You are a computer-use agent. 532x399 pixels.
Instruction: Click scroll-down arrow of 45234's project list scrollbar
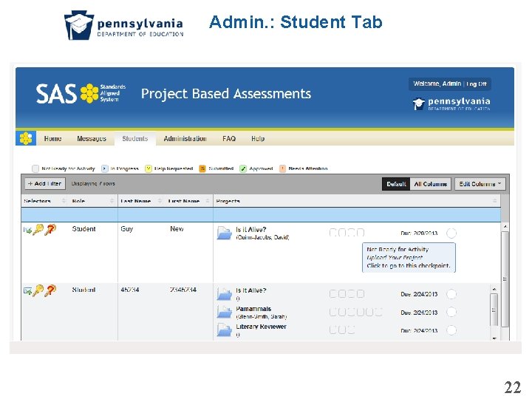(494, 338)
